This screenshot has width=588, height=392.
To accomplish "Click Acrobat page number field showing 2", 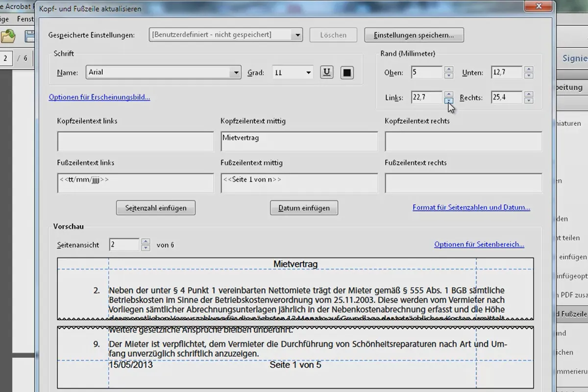I will [x=5, y=58].
